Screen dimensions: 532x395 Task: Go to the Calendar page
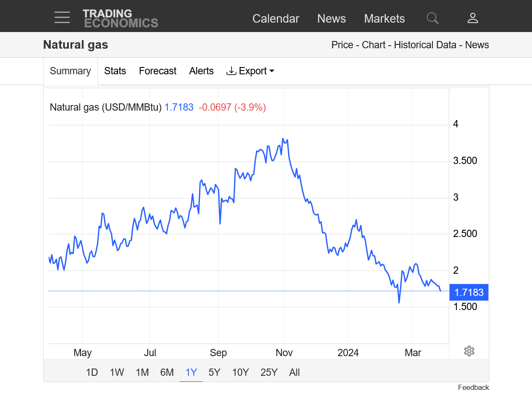tap(276, 18)
